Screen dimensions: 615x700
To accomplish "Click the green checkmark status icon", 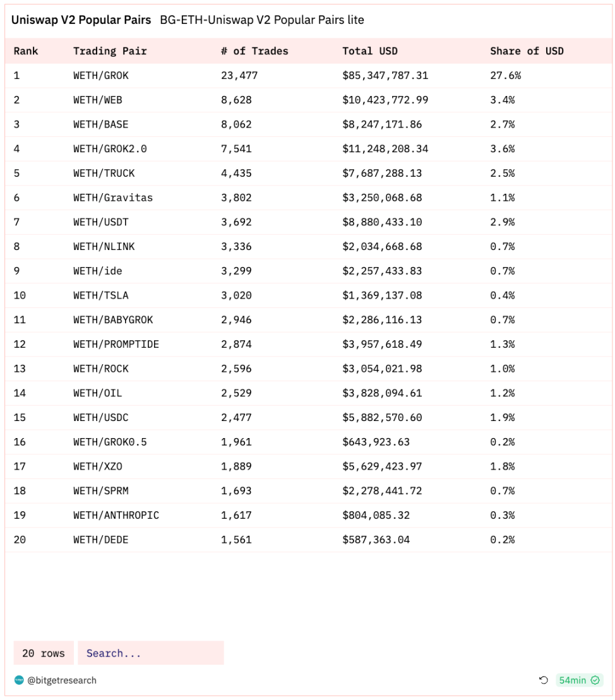I will click(595, 680).
